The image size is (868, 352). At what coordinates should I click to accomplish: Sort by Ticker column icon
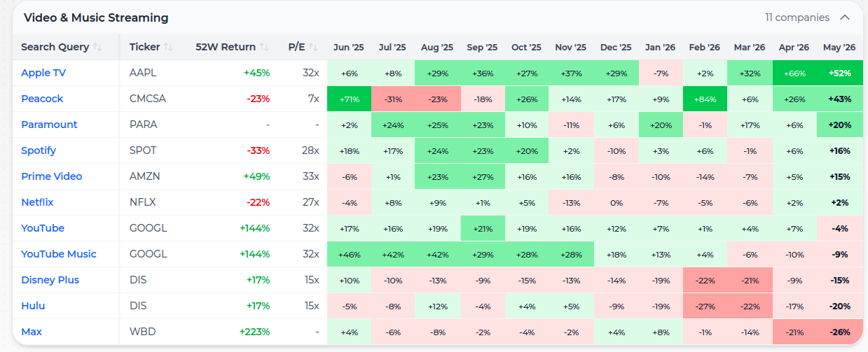pos(168,48)
